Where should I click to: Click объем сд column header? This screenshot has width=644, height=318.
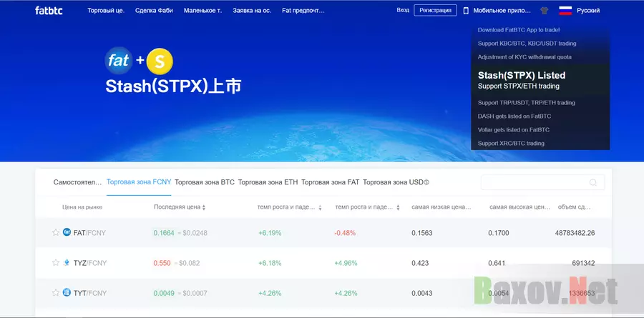(x=574, y=207)
